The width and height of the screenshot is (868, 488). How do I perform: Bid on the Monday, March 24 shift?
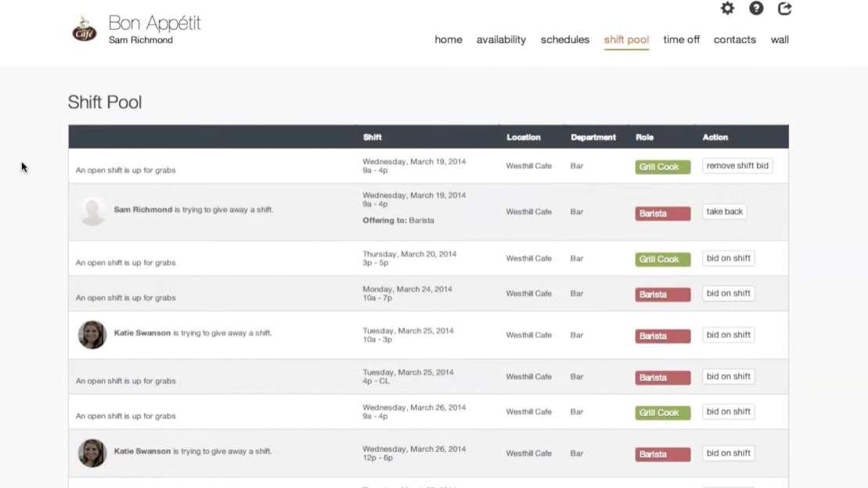click(x=728, y=293)
